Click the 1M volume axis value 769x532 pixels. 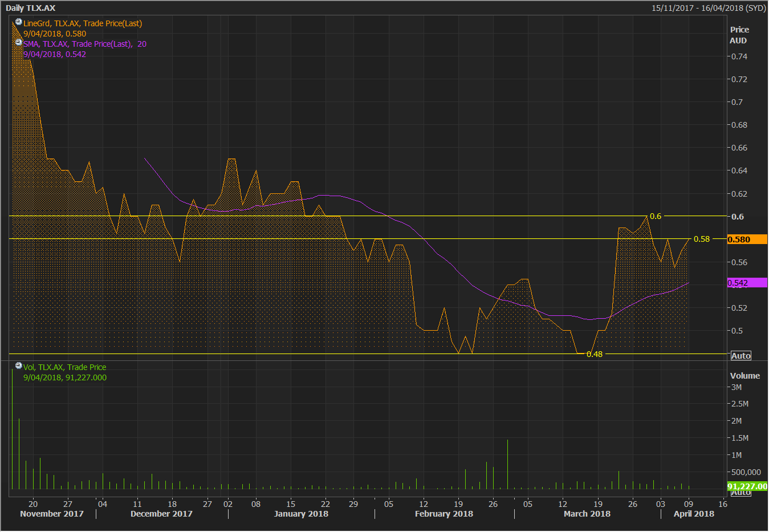[737, 455]
